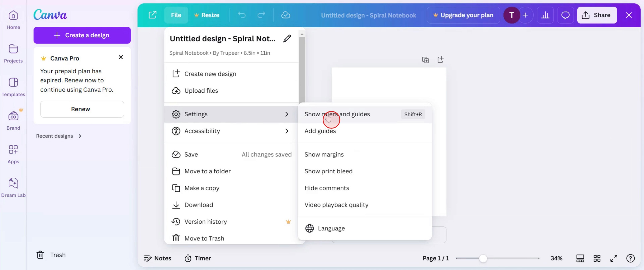Toggle Show margins option

pos(365,155)
